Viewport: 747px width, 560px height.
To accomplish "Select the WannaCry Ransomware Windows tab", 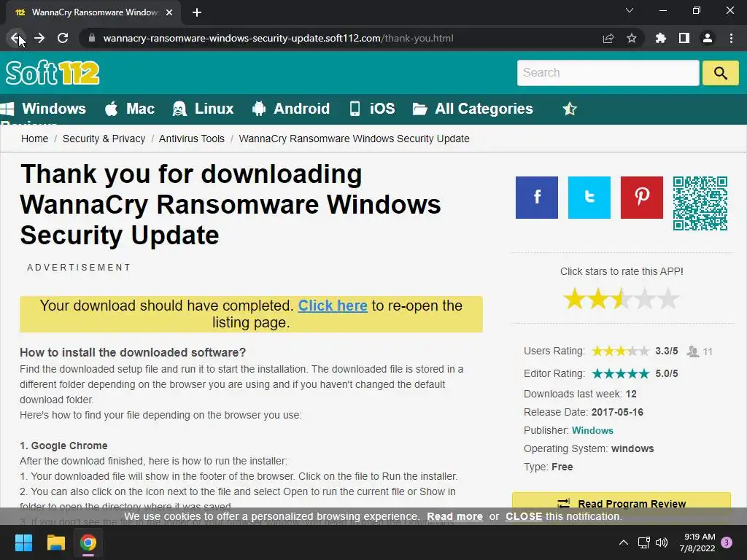I will pyautogui.click(x=93, y=12).
